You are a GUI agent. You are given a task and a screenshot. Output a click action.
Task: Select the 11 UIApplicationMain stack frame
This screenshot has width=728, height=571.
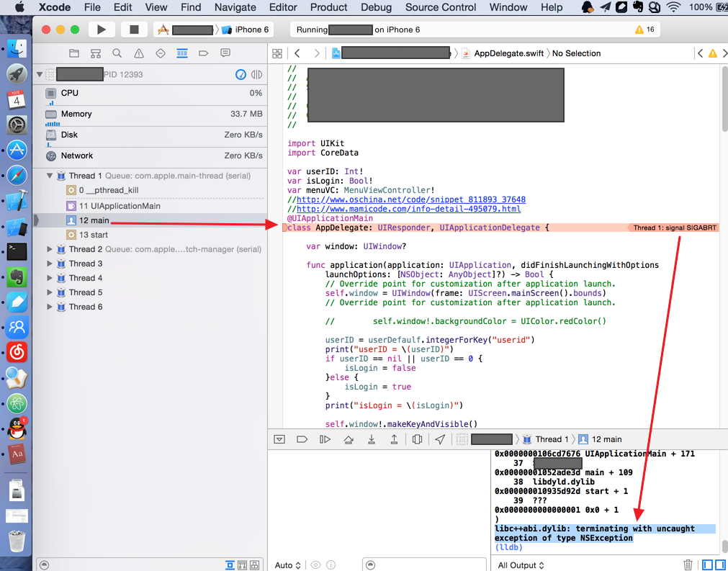[120, 206]
